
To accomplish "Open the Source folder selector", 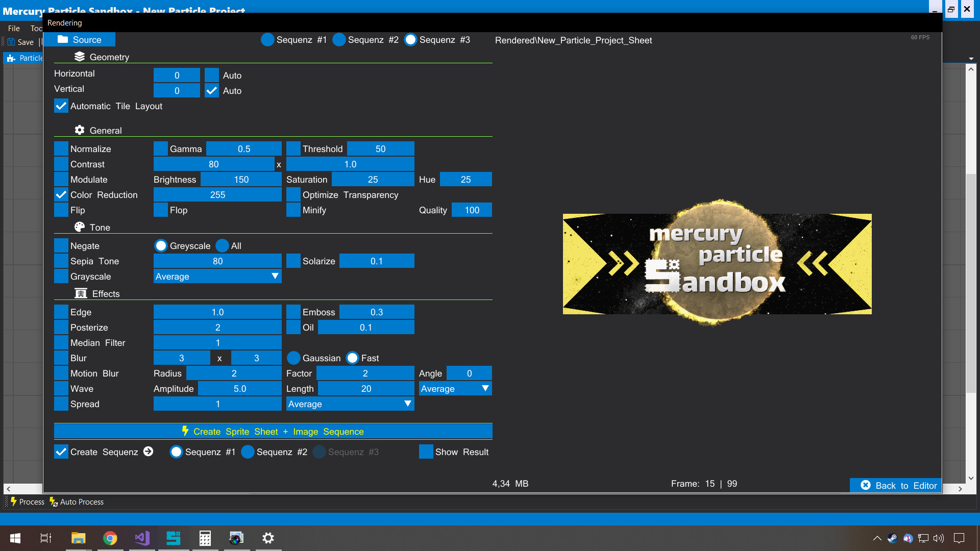I will [80, 39].
